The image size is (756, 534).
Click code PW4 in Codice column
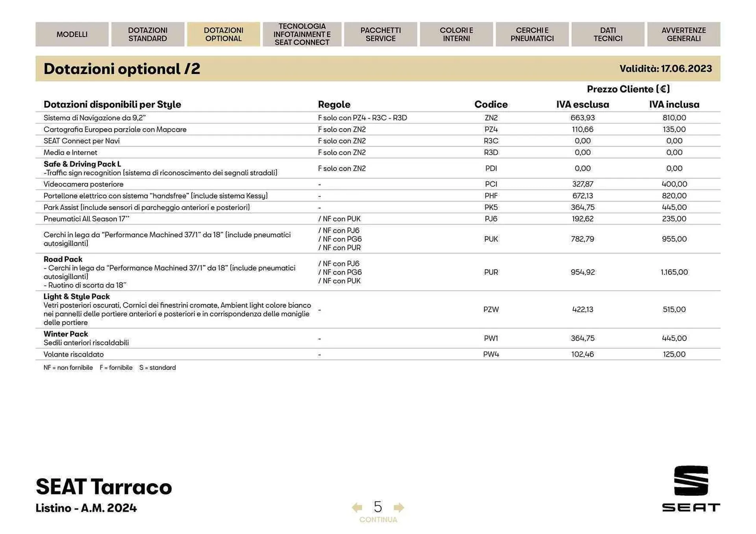click(x=491, y=354)
